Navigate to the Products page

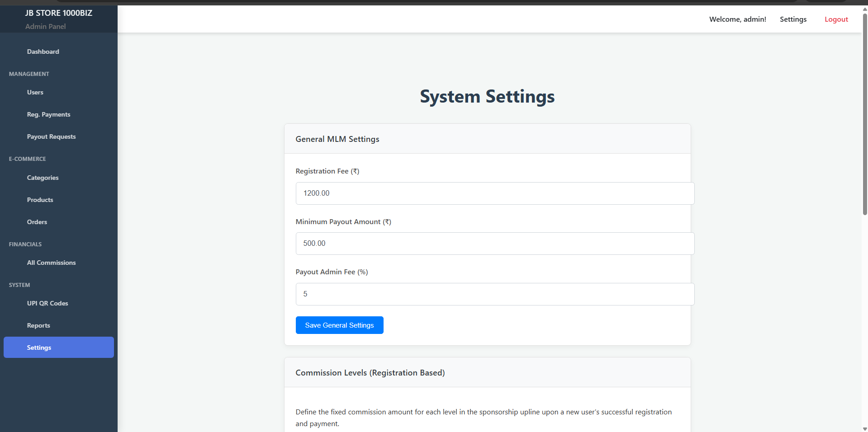(40, 200)
